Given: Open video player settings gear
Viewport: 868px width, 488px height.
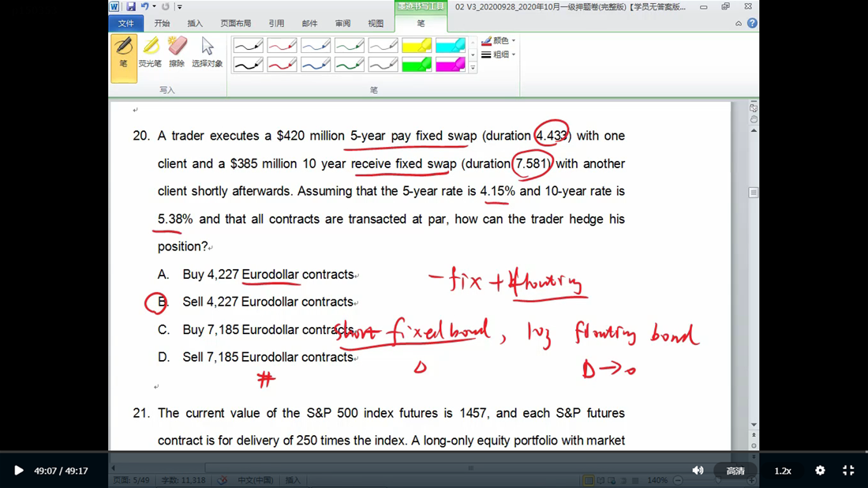Looking at the screenshot, I should click(x=820, y=471).
